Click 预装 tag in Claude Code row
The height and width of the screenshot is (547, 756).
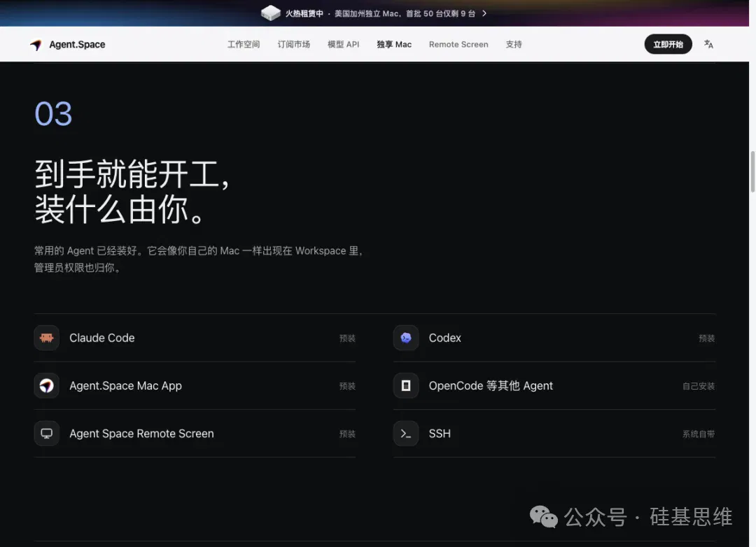[x=347, y=339]
